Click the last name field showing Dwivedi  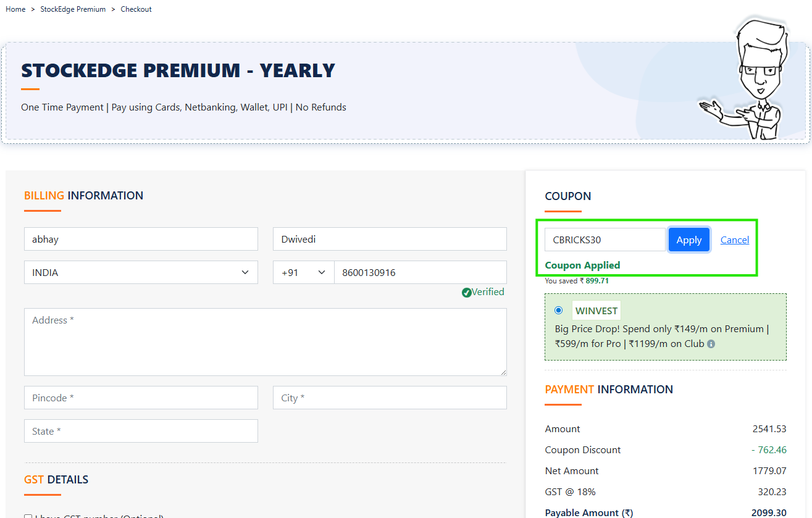coord(389,239)
